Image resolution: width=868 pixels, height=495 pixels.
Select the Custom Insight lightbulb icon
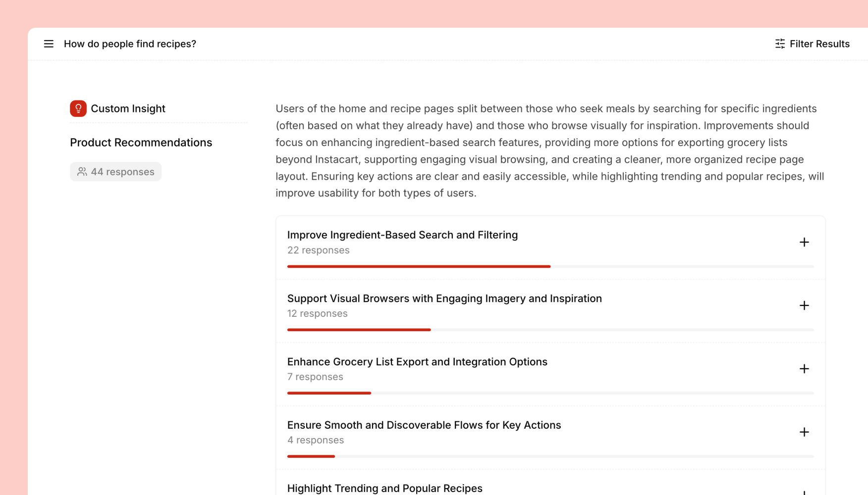78,108
